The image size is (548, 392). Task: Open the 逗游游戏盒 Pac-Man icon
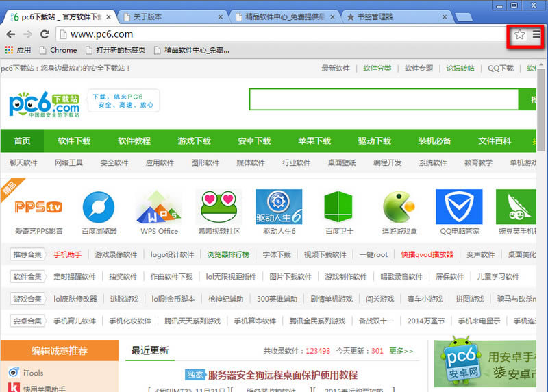pos(399,207)
